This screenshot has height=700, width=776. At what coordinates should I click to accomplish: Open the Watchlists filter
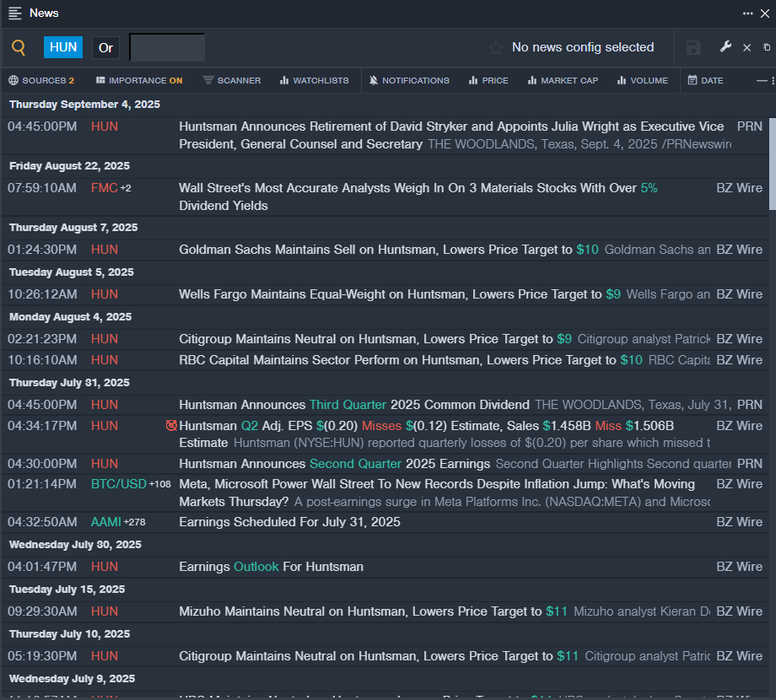click(x=315, y=80)
